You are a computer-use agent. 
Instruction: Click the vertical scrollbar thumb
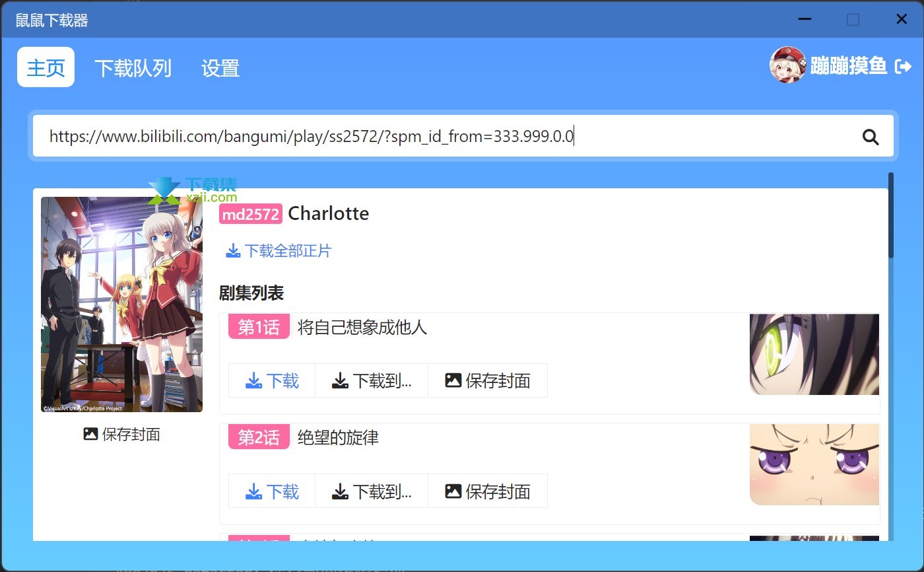point(890,215)
